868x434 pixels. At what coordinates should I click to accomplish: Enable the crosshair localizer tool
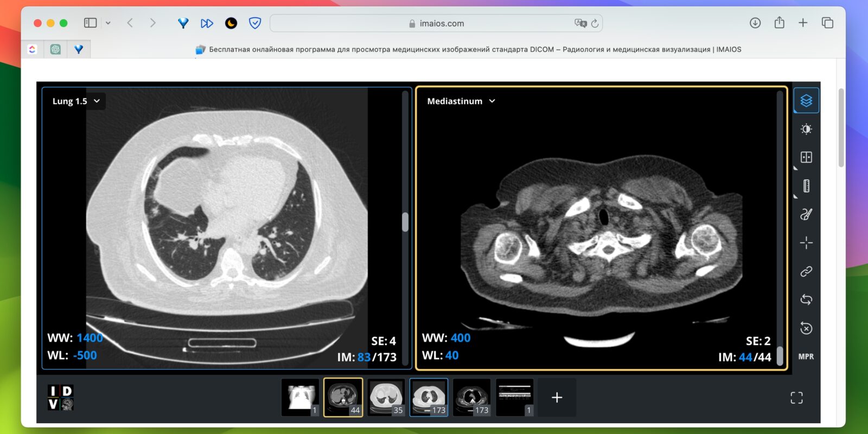(806, 242)
